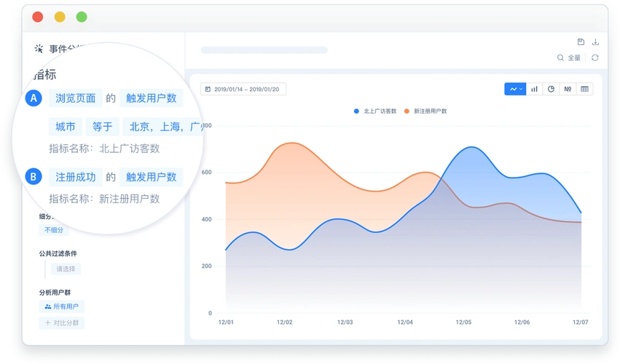Click the 指标 section heading
This screenshot has width=620, height=364.
(44, 74)
